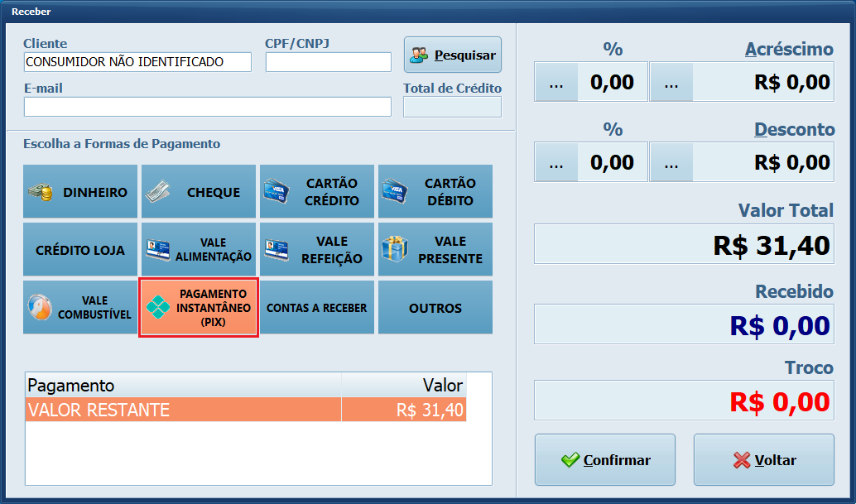Pick CARTÃO DÉBITO as payment
856x504 pixels.
[435, 191]
